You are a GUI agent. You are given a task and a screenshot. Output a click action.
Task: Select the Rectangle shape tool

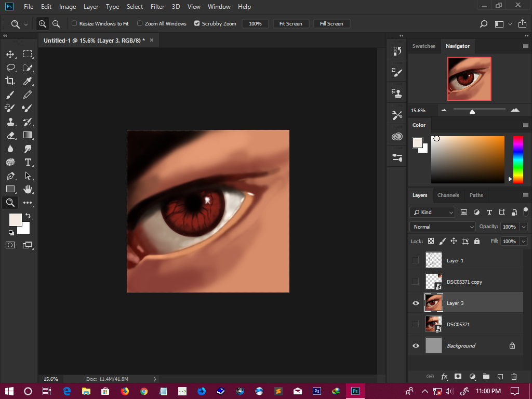point(10,189)
